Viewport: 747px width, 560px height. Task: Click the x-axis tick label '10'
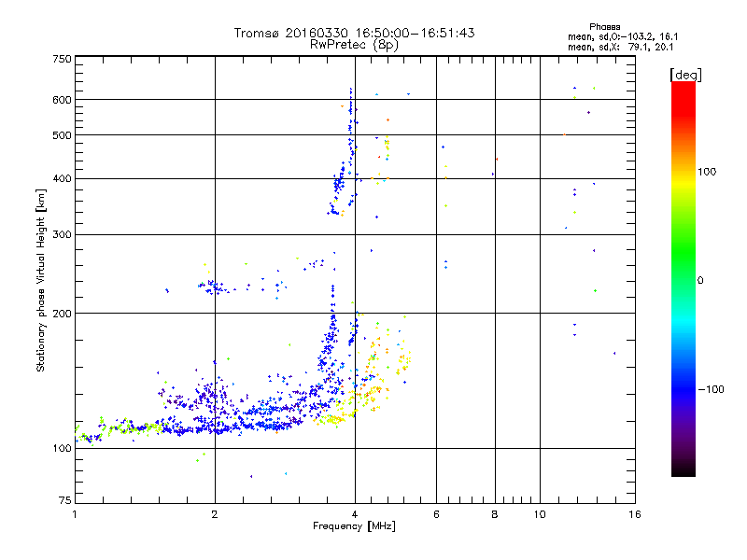(540, 514)
